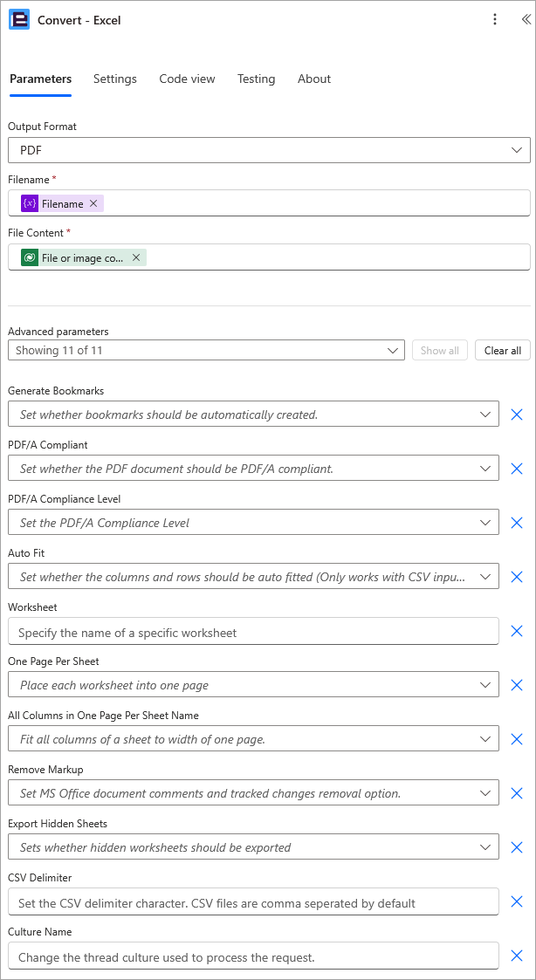Click the Clear all button

tap(502, 350)
